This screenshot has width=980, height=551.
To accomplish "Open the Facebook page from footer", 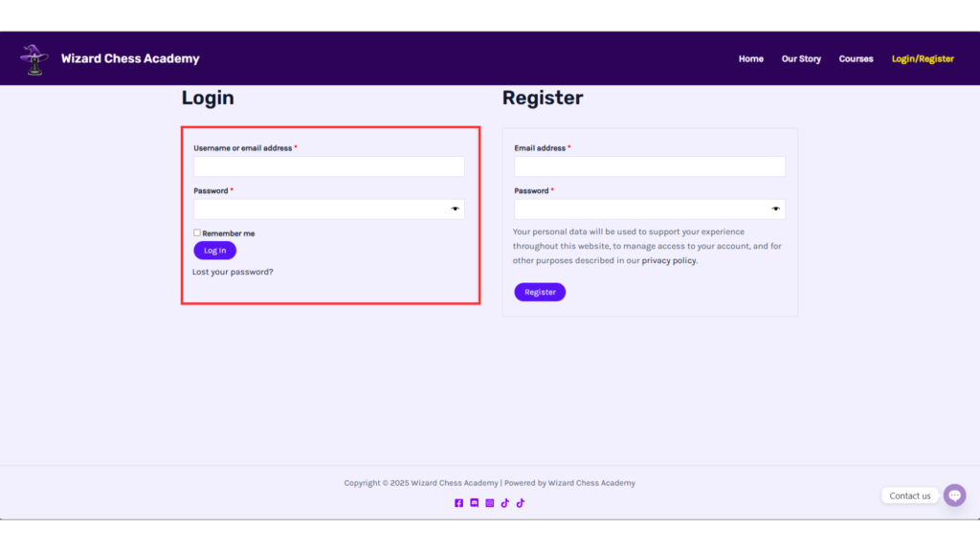I will click(x=458, y=503).
